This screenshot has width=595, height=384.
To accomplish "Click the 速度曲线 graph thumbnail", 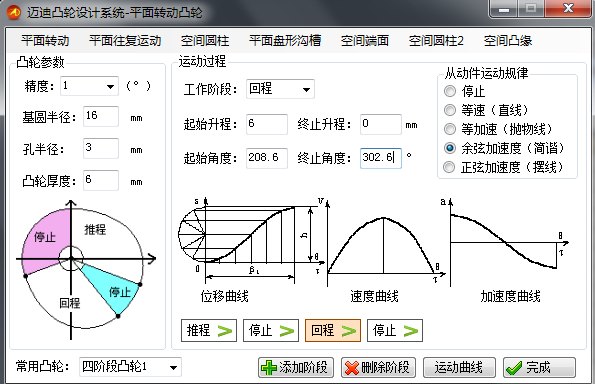I will click(385, 243).
